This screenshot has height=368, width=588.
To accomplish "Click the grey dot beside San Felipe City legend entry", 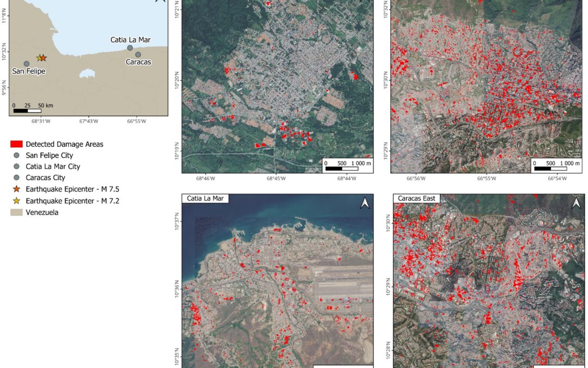I will 16,155.
